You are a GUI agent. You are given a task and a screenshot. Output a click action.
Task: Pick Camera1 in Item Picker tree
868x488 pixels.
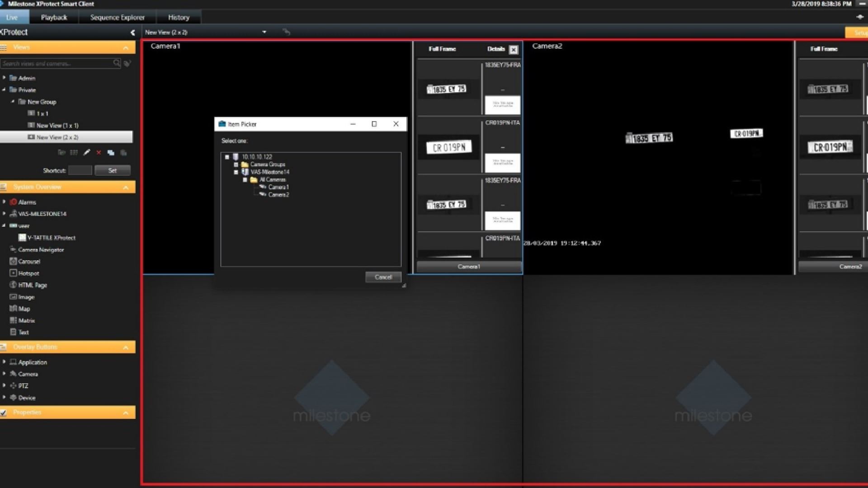[x=278, y=187]
